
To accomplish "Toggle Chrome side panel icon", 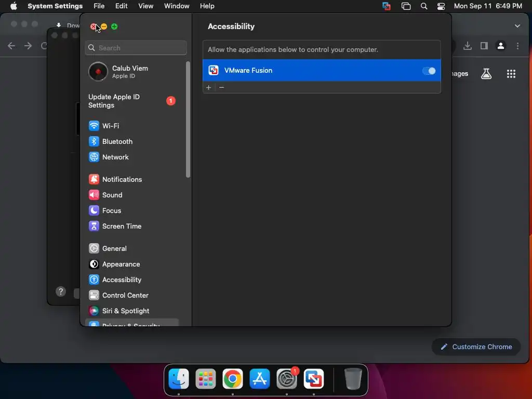I will click(484, 46).
